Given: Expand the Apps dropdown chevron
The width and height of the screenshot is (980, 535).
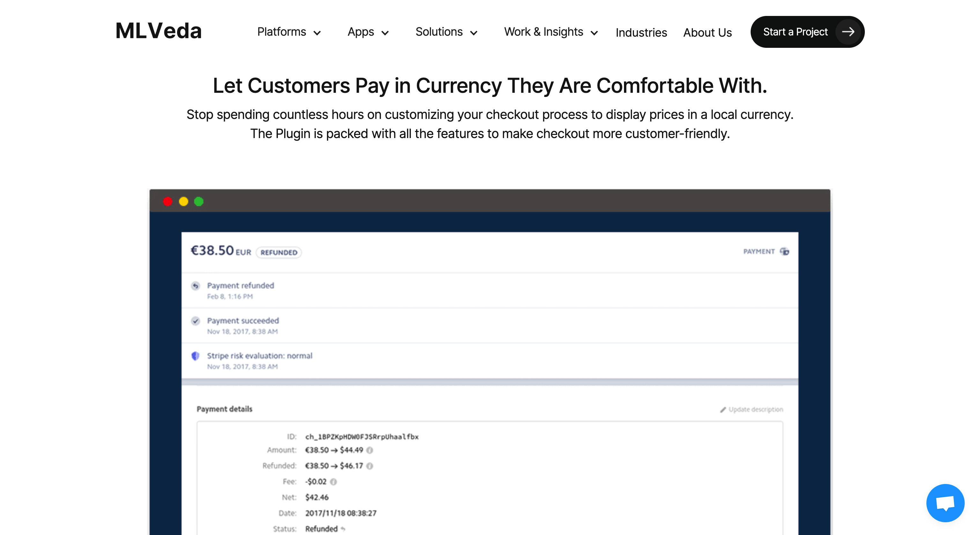Looking at the screenshot, I should tap(385, 33).
